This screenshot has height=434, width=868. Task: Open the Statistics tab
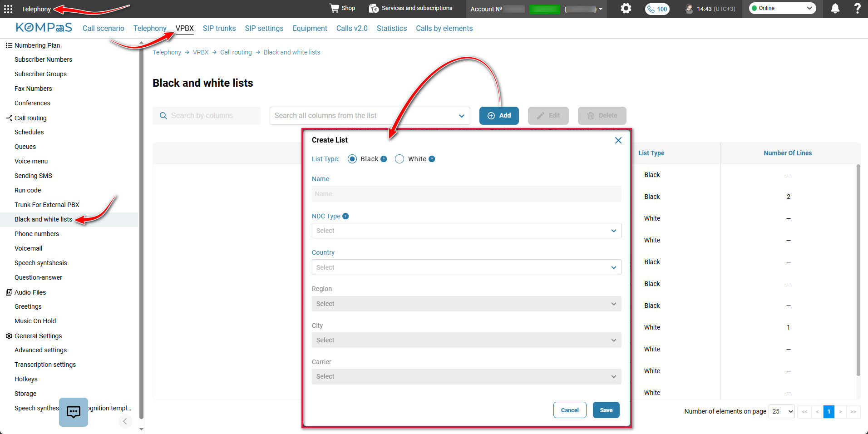coord(392,28)
